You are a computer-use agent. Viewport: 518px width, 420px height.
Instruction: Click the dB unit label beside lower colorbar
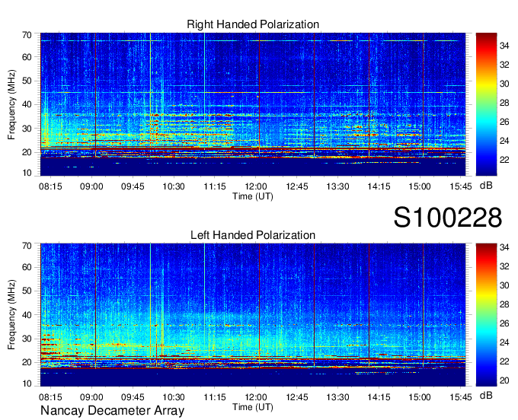pyautogui.click(x=486, y=395)
